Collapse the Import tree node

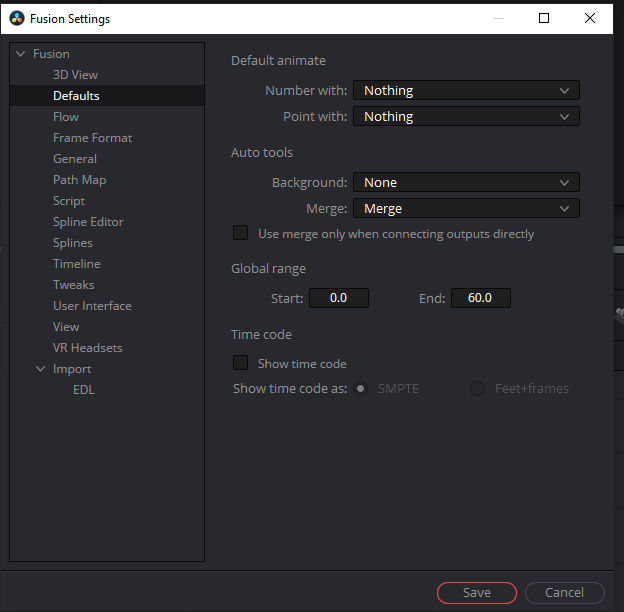pyautogui.click(x=40, y=369)
